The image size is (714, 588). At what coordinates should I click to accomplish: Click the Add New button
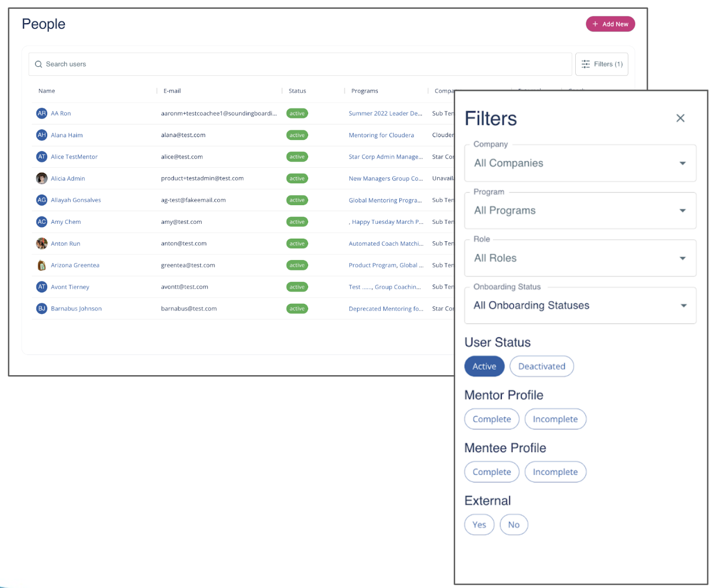610,24
